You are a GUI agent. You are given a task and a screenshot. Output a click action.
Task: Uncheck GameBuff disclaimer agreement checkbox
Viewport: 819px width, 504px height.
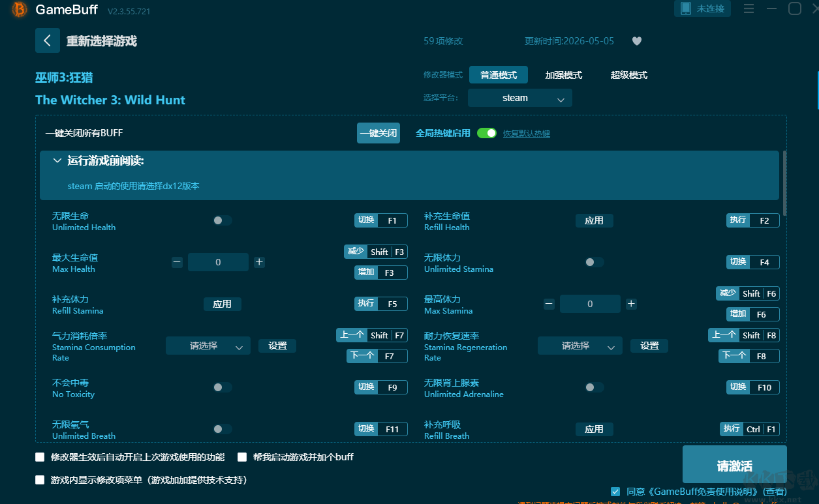click(x=615, y=492)
